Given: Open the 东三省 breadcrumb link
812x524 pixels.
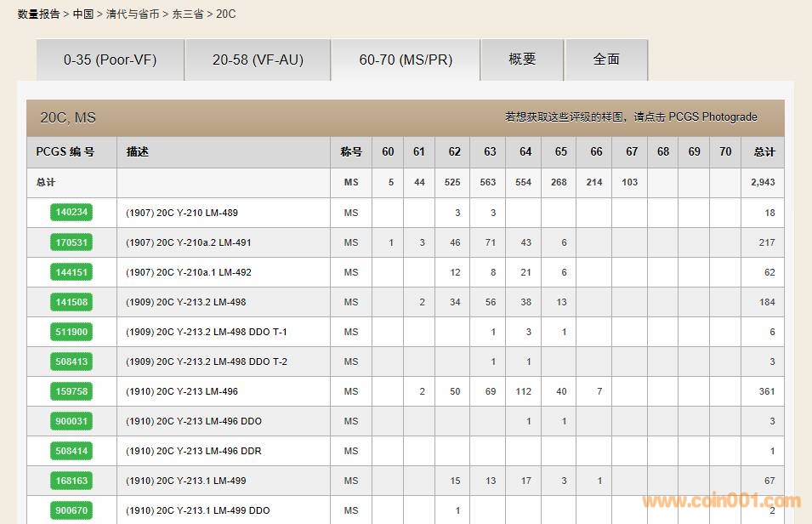Looking at the screenshot, I should 188,14.
